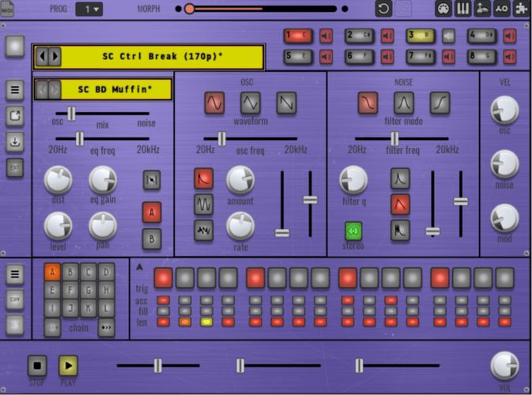Click the EDIT button in left sidebar
532x395 pixels.
[14, 167]
